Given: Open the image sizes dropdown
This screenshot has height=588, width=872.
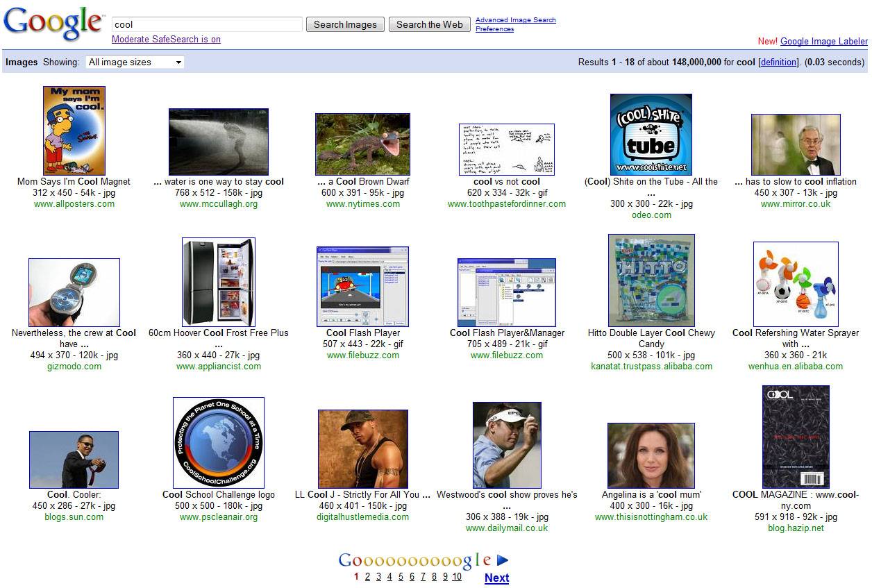Looking at the screenshot, I should click(x=135, y=62).
